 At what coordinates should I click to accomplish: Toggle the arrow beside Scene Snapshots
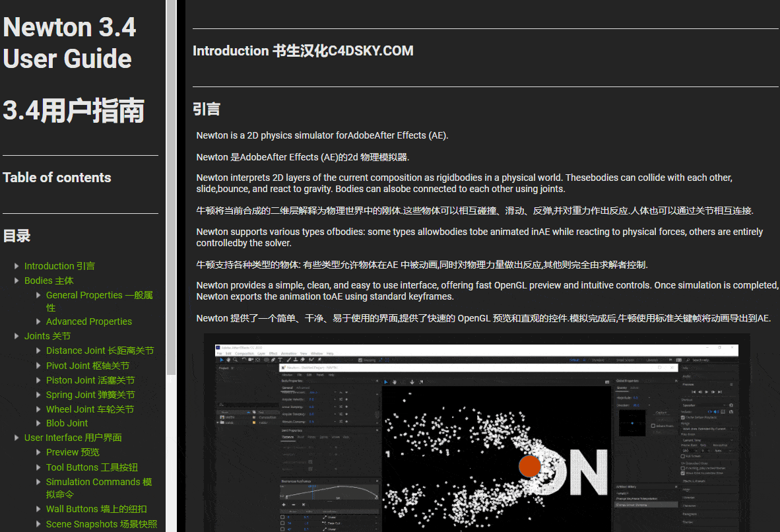coord(38,524)
